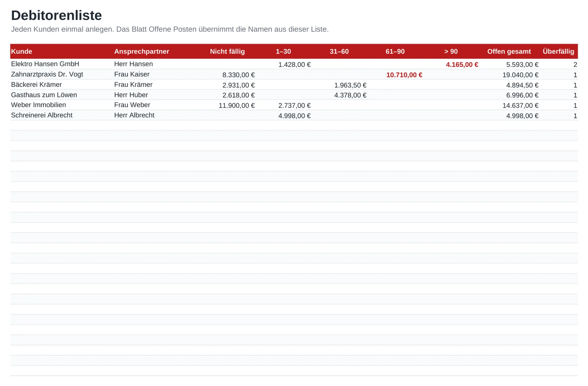The image size is (588, 386).
Task: Click the 2.618,00 € cell
Action: coord(239,95)
